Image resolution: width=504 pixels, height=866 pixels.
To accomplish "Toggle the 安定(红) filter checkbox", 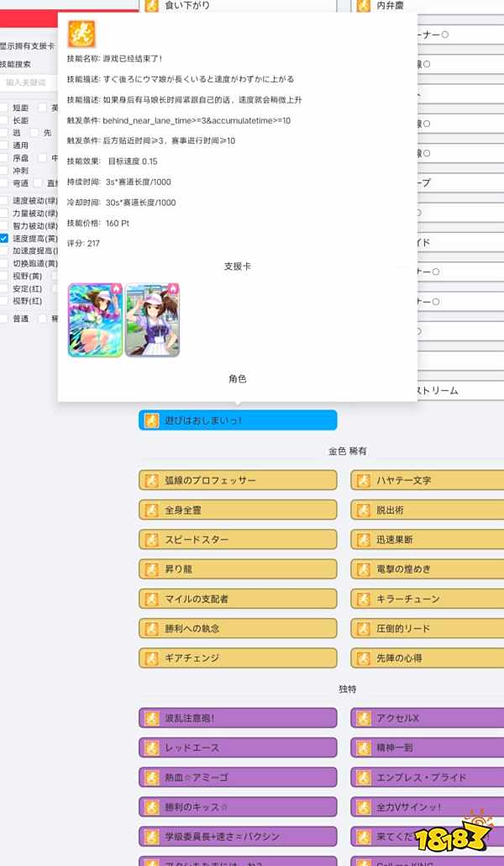I will coord(4,288).
